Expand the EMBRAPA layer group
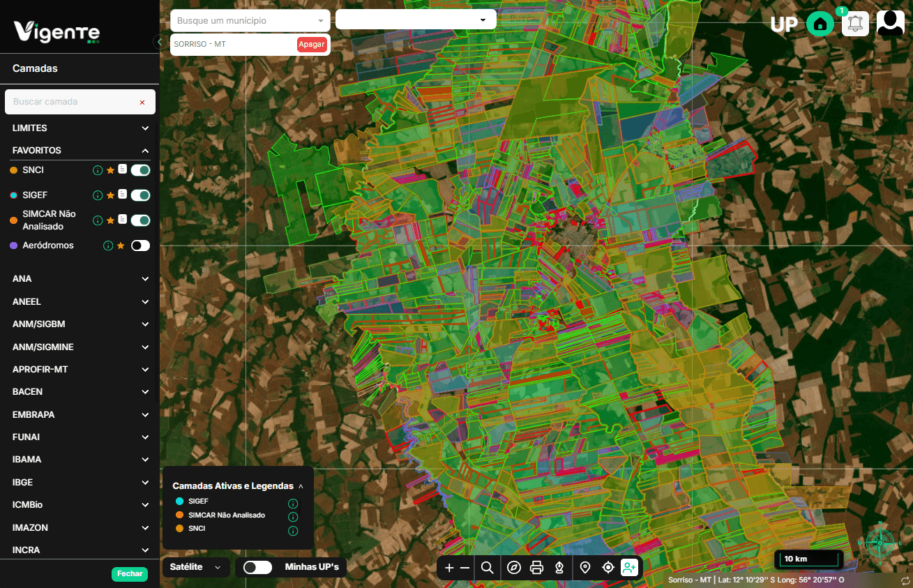This screenshot has height=588, width=913. 80,415
